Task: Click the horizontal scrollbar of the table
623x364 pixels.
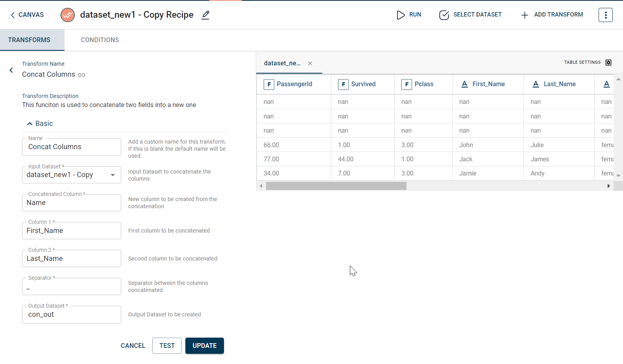Action: coord(336,186)
